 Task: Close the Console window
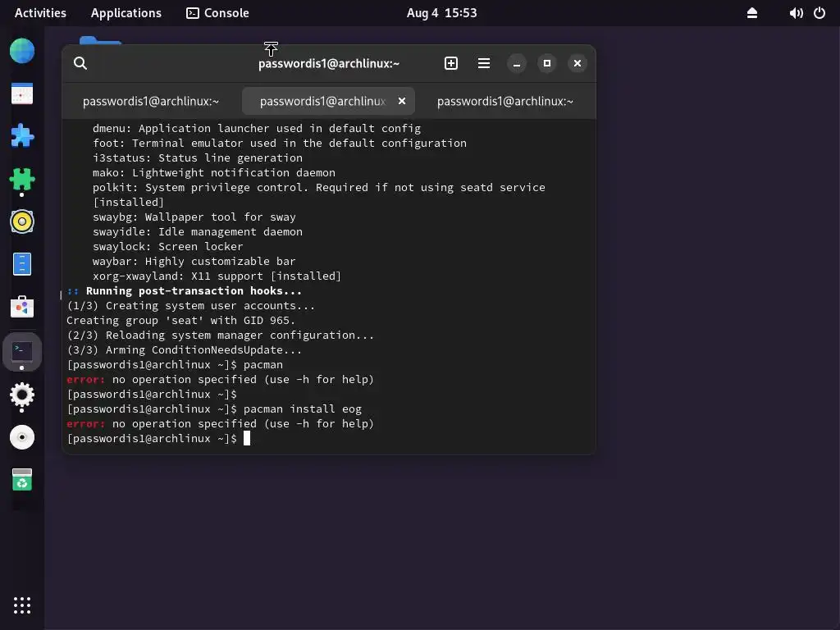point(577,63)
